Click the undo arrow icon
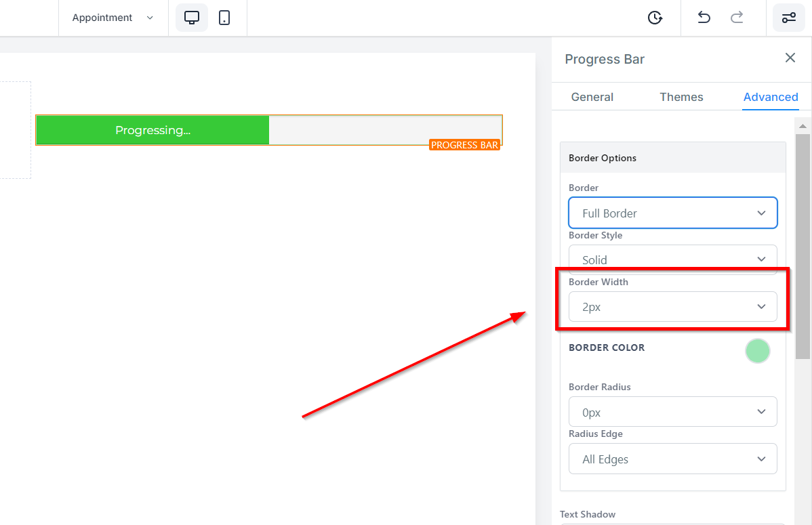The height and width of the screenshot is (525, 812). [x=704, y=18]
